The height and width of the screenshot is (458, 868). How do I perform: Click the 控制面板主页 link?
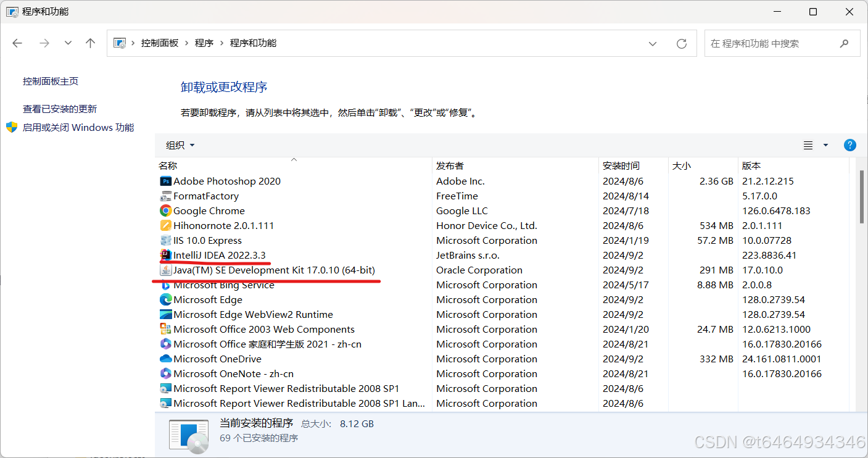50,81
